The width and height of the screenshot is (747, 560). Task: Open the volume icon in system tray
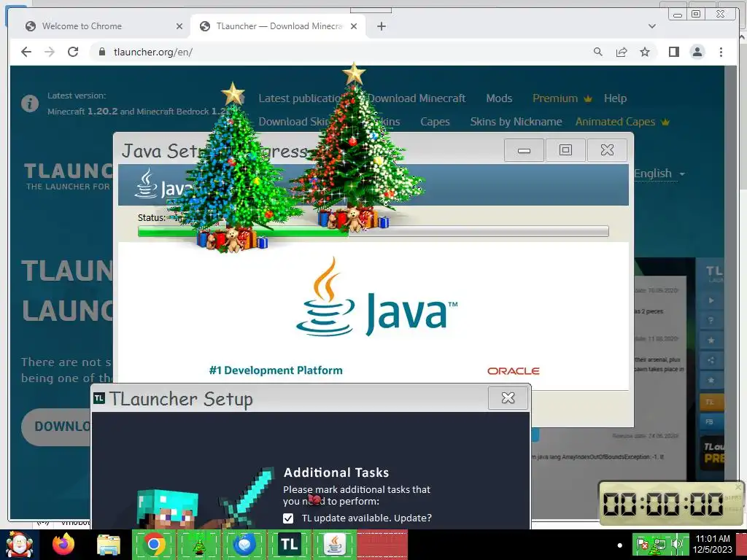pos(676,544)
